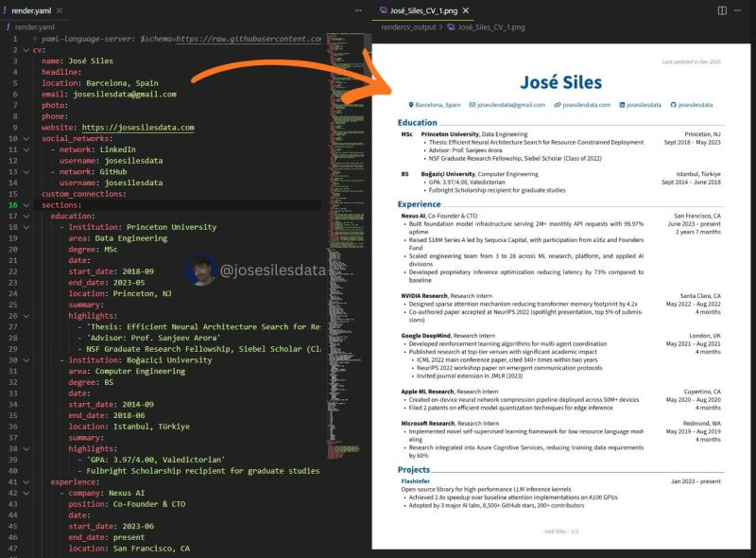The height and width of the screenshot is (558, 756).
Task: Click the render.yaml breadcrumb item
Action: click(34, 27)
